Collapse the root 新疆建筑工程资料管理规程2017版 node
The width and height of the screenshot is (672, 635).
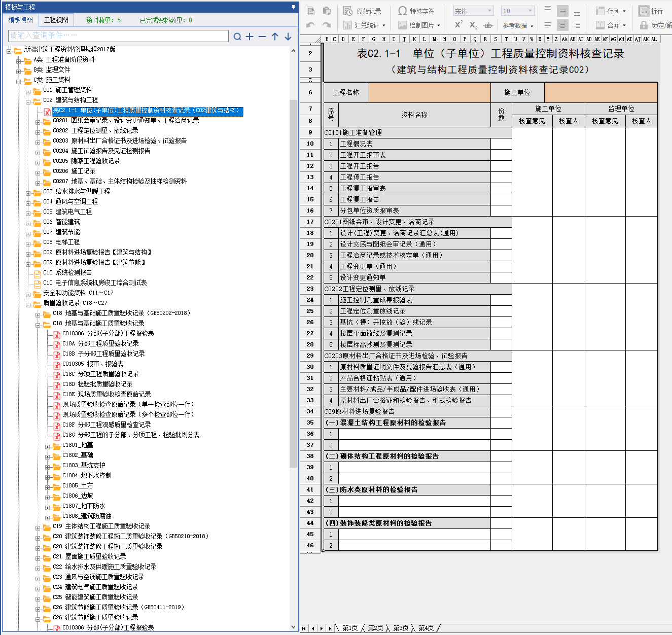coord(9,51)
